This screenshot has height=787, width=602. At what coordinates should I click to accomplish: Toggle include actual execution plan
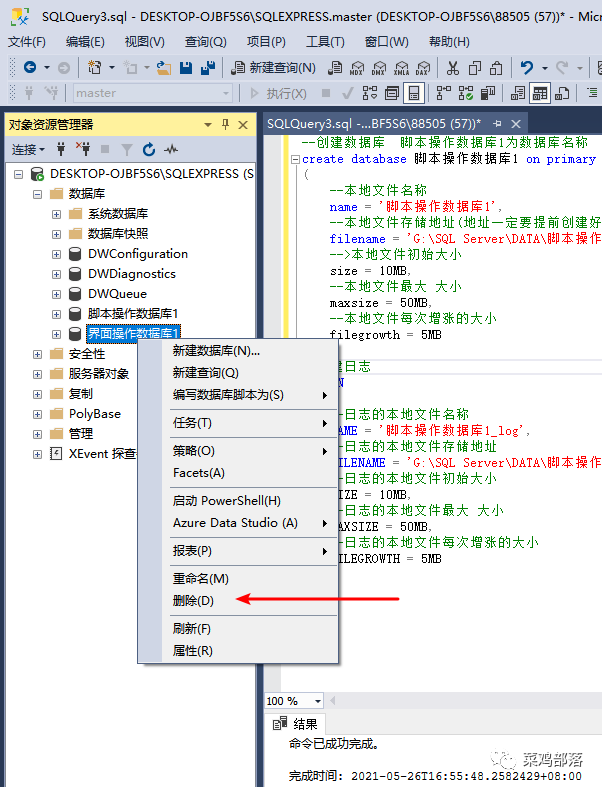[x=444, y=93]
